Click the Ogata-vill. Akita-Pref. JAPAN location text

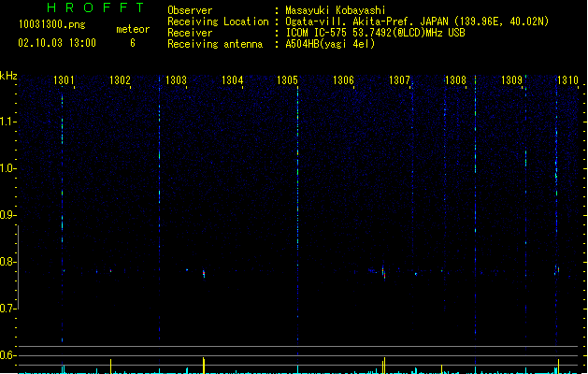[x=417, y=22]
